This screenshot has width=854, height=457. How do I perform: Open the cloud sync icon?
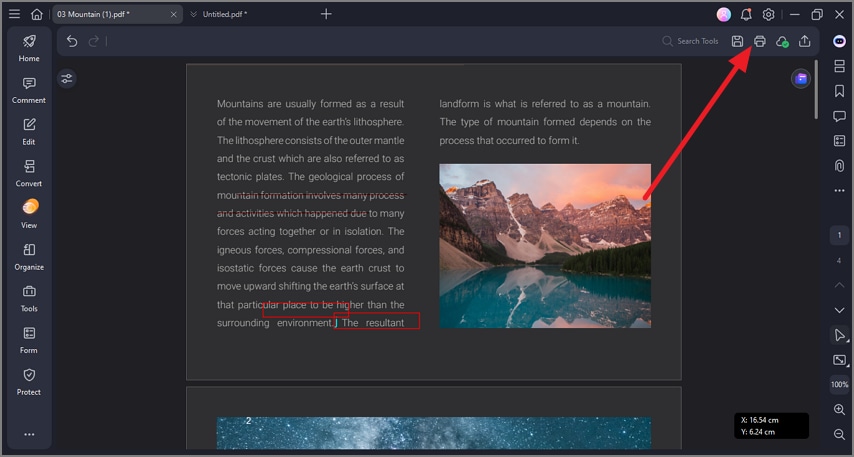782,41
